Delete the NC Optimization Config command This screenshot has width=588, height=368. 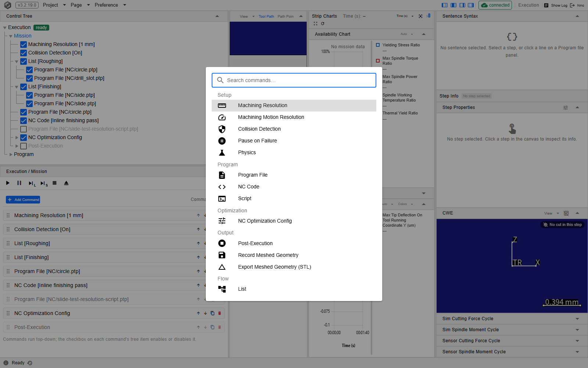[x=220, y=313]
